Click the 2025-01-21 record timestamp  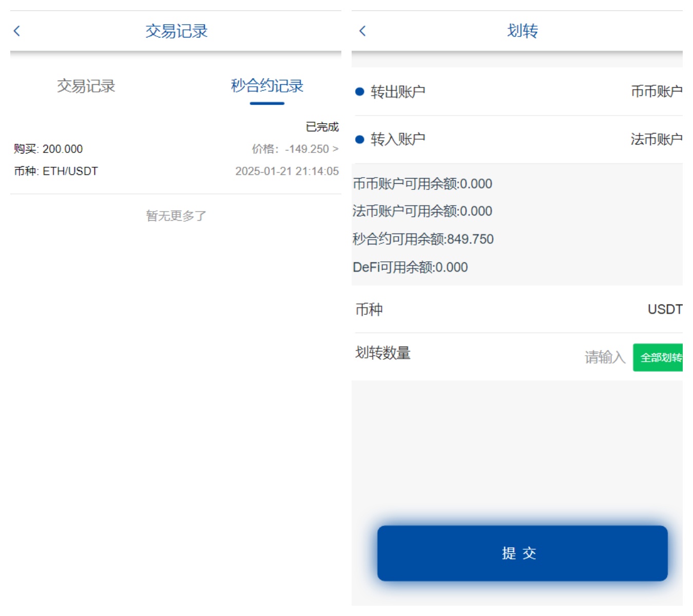coord(287,171)
